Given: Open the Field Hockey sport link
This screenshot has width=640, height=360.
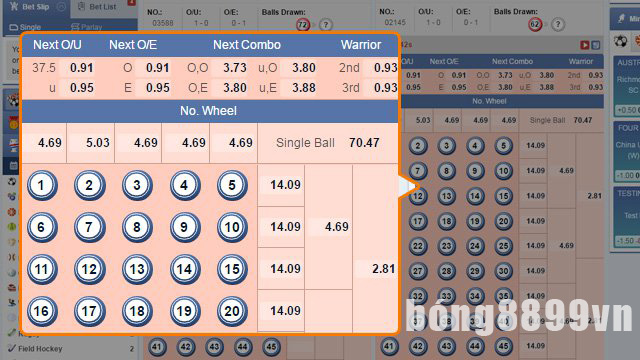Looking at the screenshot, I should (40, 349).
